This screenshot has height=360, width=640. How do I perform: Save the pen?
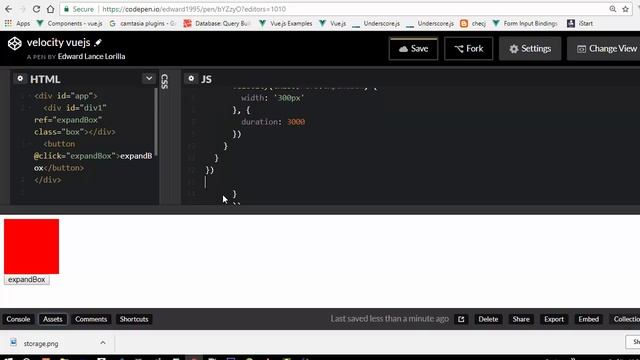(413, 49)
